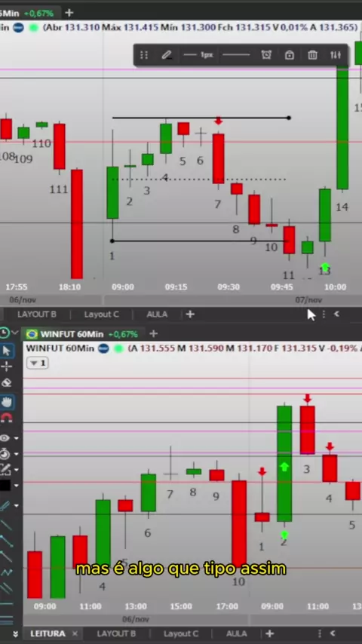Toggle the lock on selected drawing
362x644 pixels.
coord(290,54)
